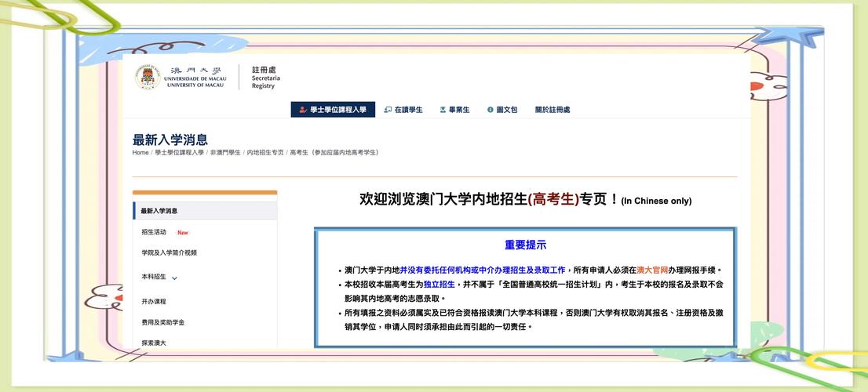Image resolution: width=868 pixels, height=392 pixels.
Task: Click the 澳大官网 link in the notice
Action: point(652,270)
